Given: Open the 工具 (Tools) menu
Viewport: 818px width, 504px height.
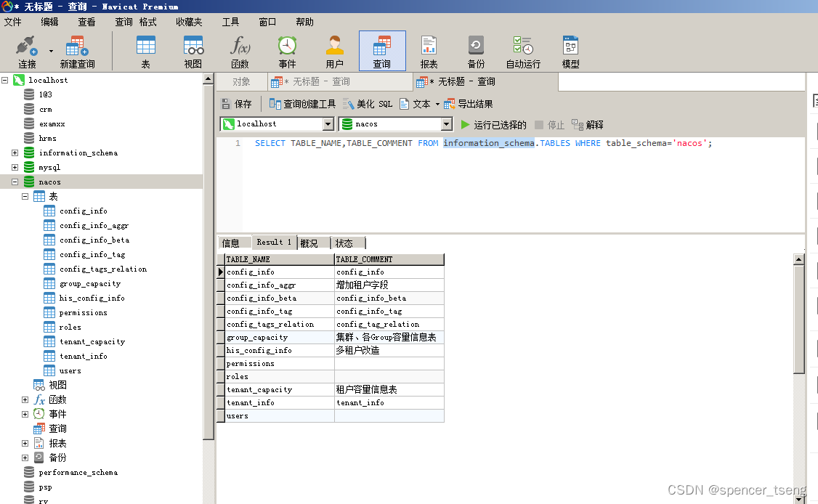Looking at the screenshot, I should coord(230,22).
